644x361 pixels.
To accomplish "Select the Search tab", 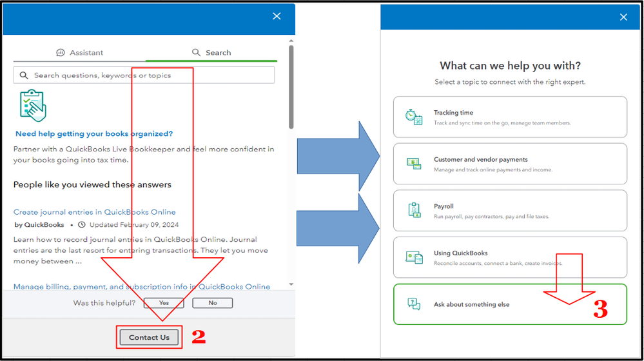I will (211, 53).
